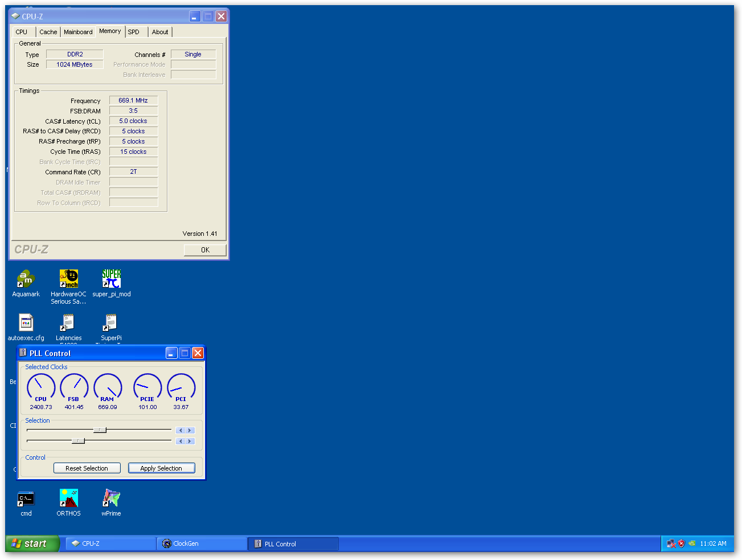
Task: Click the right arrow of the upper slider
Action: coord(190,430)
